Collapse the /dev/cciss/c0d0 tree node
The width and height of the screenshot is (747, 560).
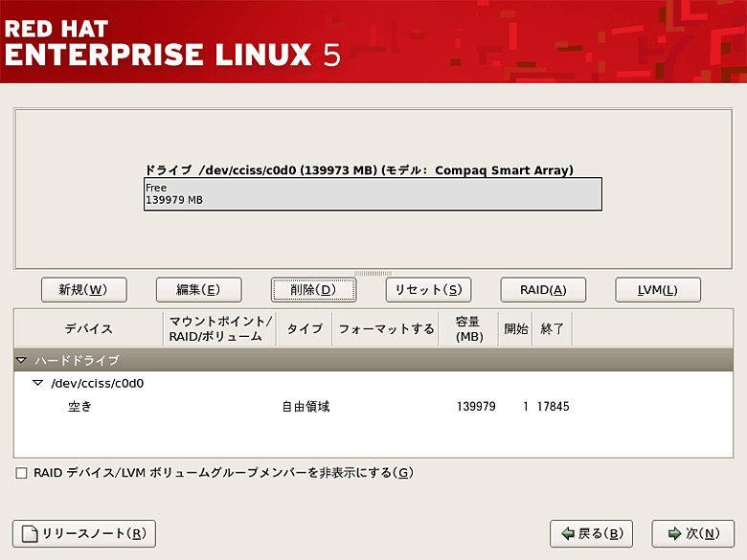(x=37, y=383)
